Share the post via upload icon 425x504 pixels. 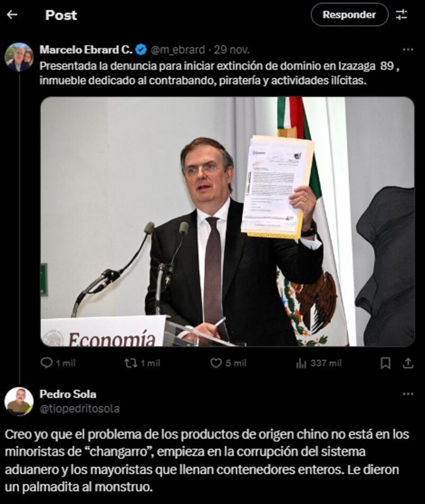tap(408, 363)
